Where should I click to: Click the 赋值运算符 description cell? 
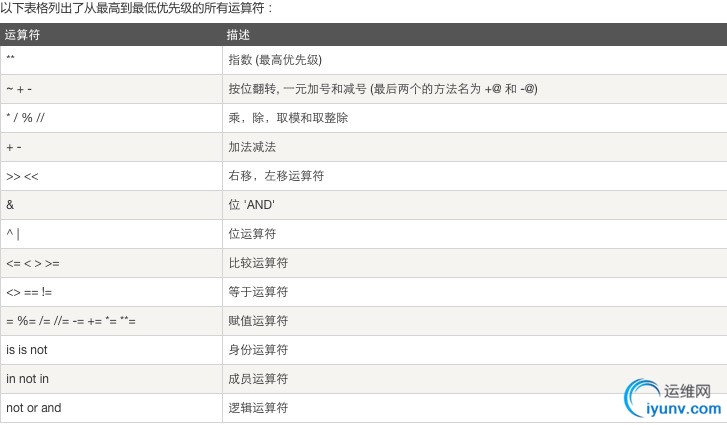click(x=258, y=321)
